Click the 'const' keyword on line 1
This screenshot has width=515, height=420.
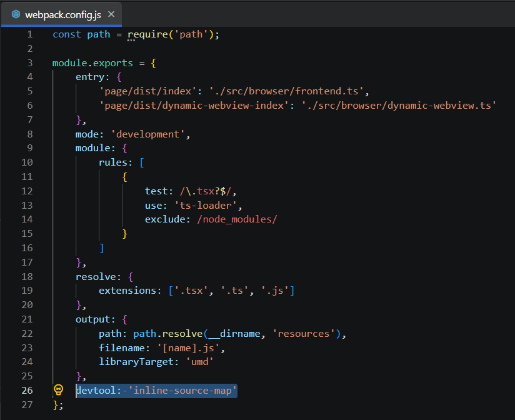pos(67,34)
